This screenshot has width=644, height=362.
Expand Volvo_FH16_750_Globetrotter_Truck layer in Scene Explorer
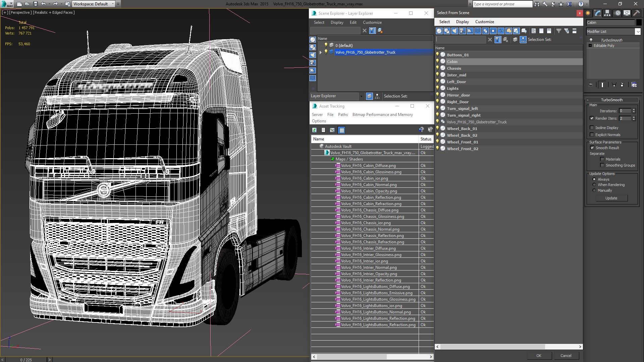click(321, 52)
